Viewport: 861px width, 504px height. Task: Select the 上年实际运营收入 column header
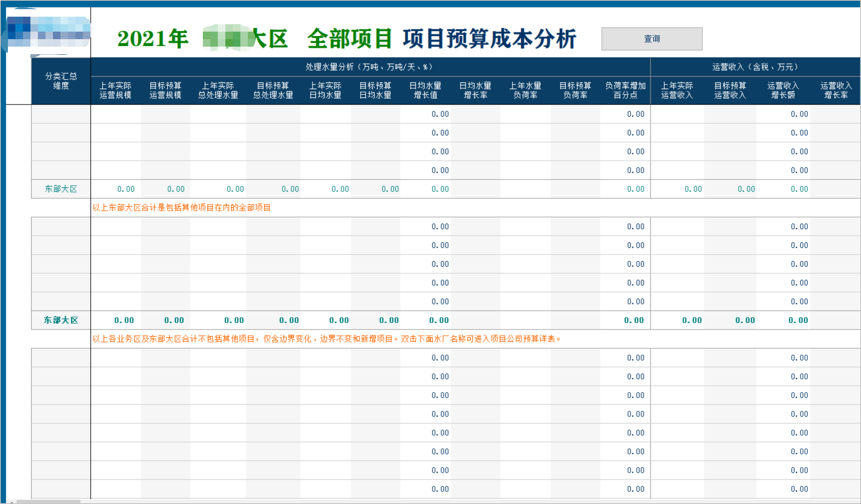click(x=677, y=90)
